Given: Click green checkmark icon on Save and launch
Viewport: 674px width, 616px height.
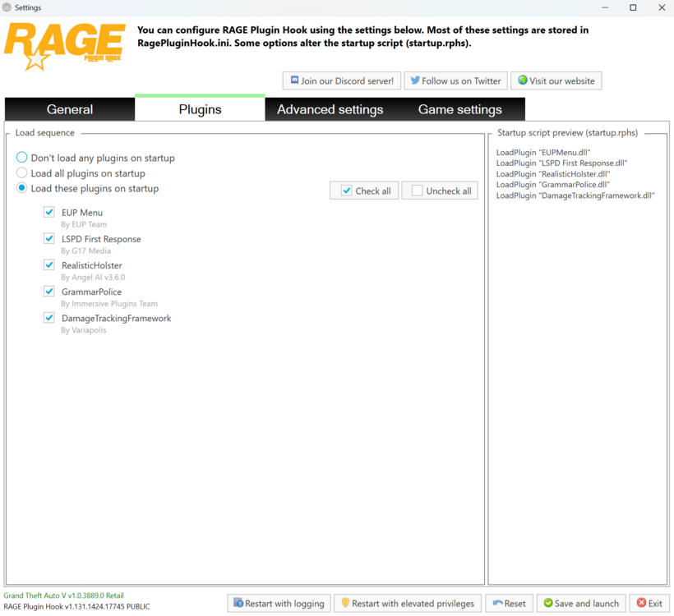Looking at the screenshot, I should pyautogui.click(x=548, y=603).
